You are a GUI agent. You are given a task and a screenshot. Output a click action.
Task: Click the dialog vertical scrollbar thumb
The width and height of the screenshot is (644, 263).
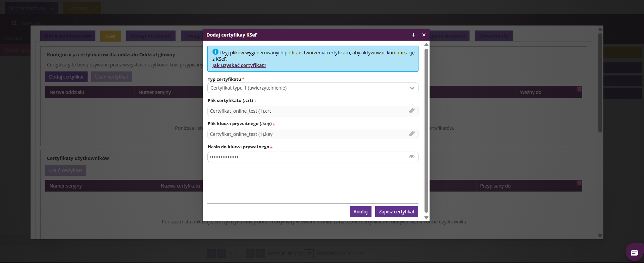point(426,131)
